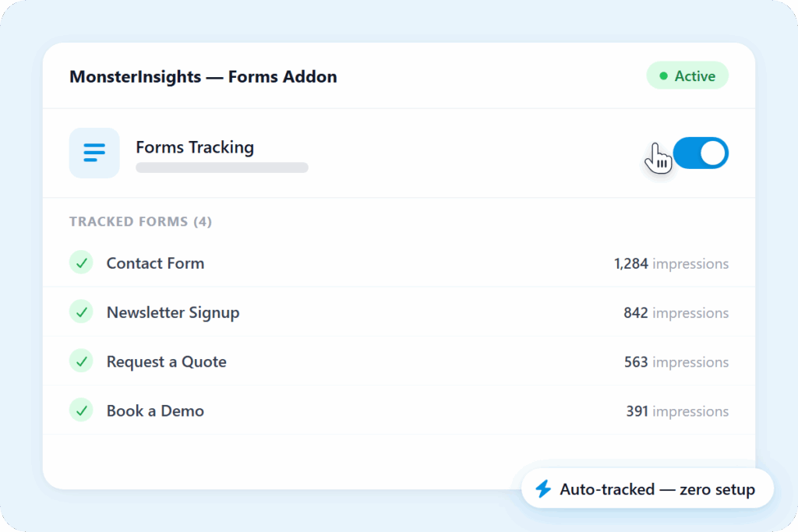This screenshot has height=532, width=798.
Task: Click the Tracked Forms (4) heading
Action: point(140,222)
